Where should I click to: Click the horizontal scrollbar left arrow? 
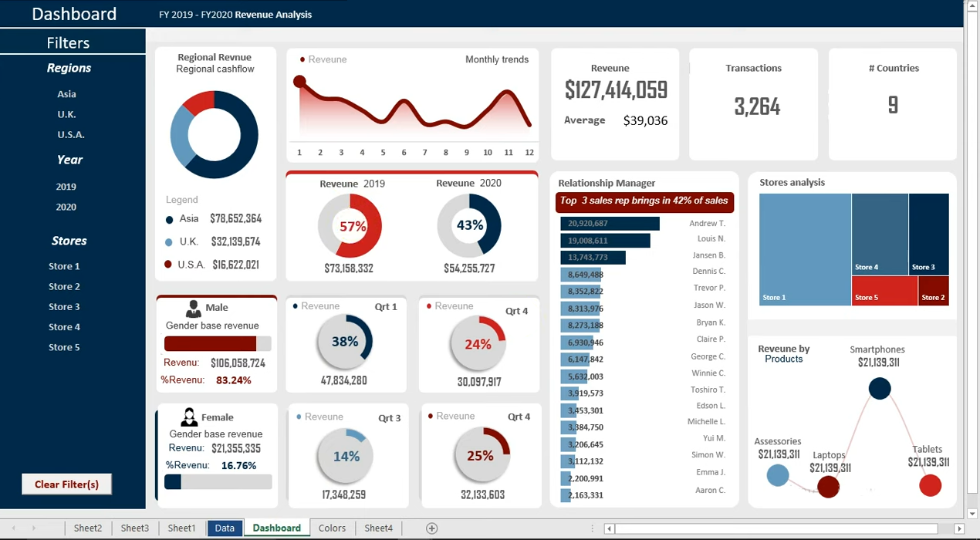tap(609, 528)
